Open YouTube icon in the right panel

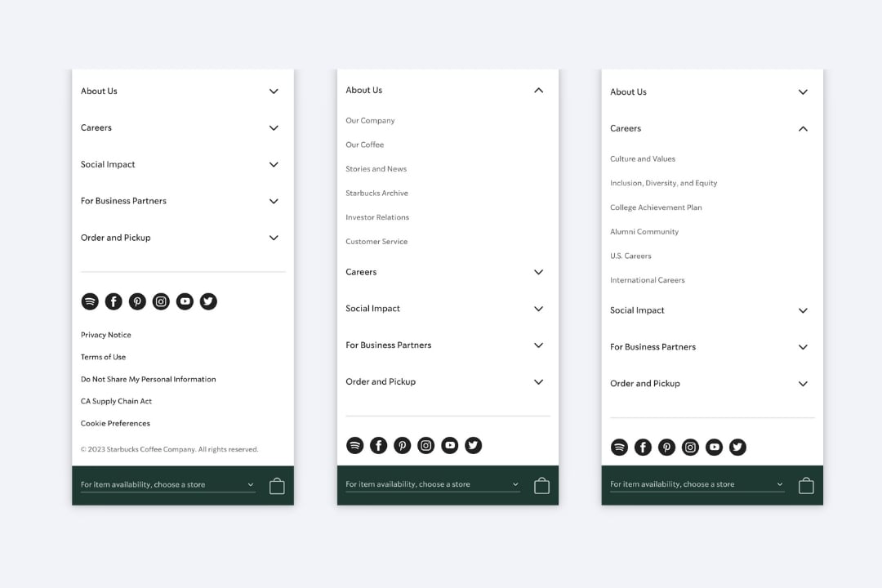(714, 448)
